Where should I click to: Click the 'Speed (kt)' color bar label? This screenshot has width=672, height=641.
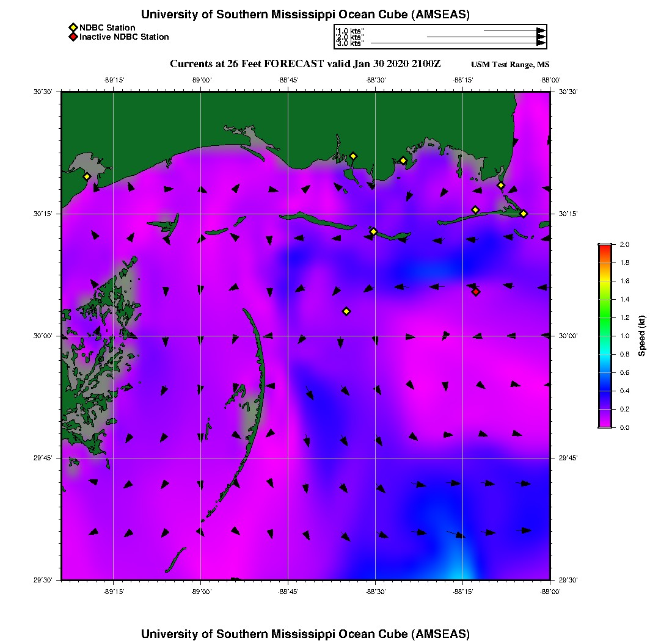pyautogui.click(x=642, y=336)
